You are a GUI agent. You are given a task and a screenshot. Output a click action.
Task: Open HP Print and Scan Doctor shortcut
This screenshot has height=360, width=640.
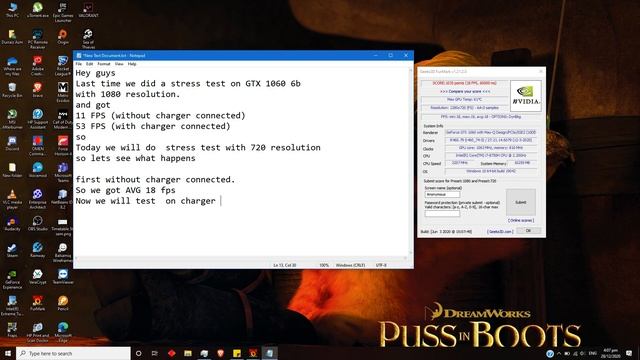click(x=38, y=332)
